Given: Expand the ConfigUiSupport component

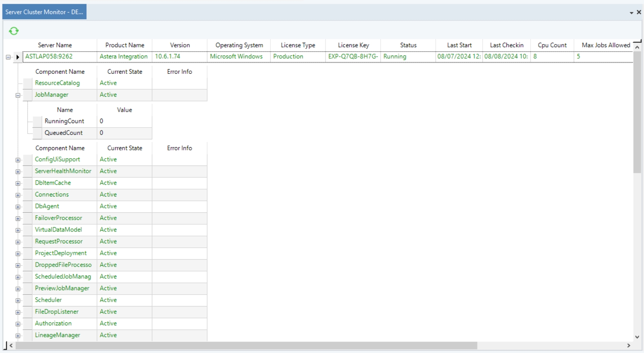Looking at the screenshot, I should click(18, 160).
